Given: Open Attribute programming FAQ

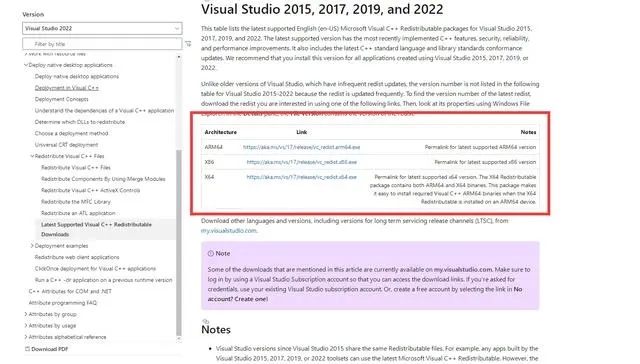Looking at the screenshot, I should point(63,303).
